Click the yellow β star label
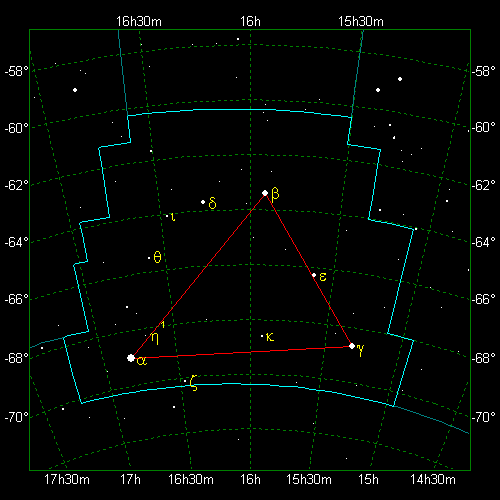The height and width of the screenshot is (500, 500). click(x=275, y=194)
